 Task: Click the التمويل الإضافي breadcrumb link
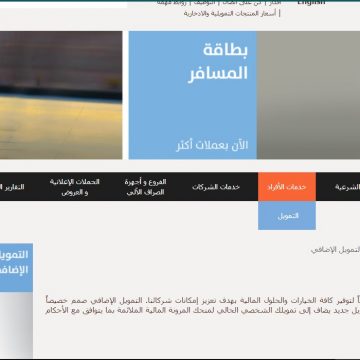point(335,250)
